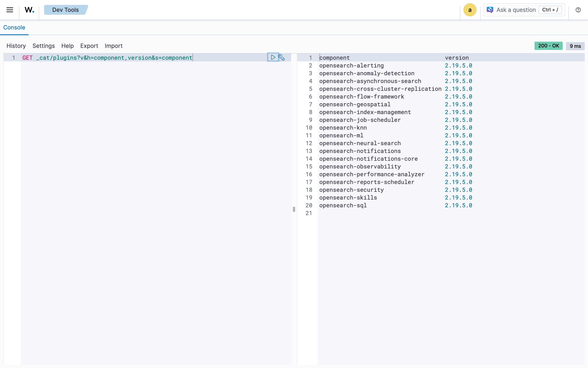Click opensearch-skills row text
The width and height of the screenshot is (588, 368).
point(348,198)
